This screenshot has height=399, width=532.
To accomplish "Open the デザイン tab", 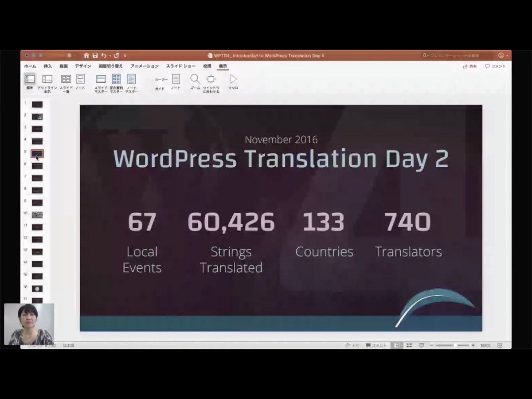I will [83, 66].
